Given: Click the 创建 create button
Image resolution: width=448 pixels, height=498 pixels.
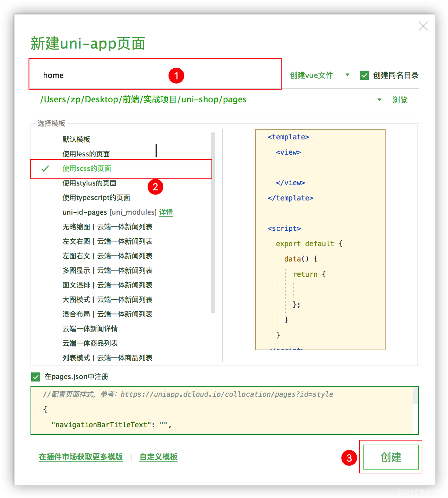Looking at the screenshot, I should [x=391, y=457].
